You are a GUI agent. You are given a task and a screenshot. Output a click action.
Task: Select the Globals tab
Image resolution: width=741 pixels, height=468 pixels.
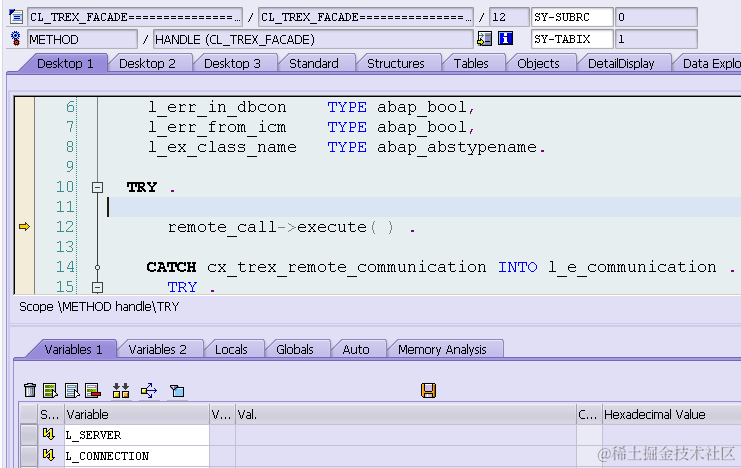click(295, 349)
